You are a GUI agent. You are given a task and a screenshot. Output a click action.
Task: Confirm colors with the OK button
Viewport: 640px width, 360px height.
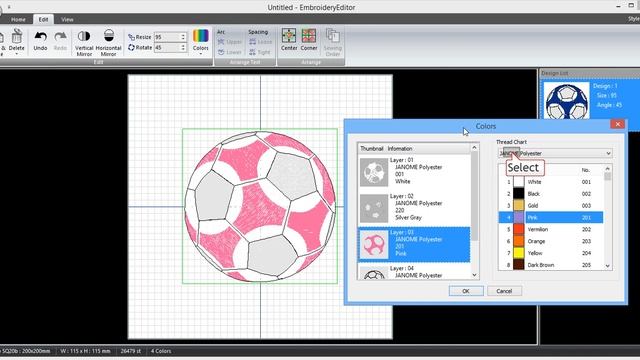466,291
